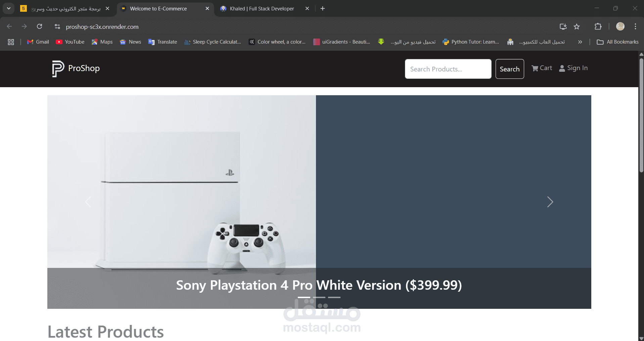The height and width of the screenshot is (341, 644).
Task: Open the Sleep Cycle Calculator bookmark
Action: click(213, 42)
